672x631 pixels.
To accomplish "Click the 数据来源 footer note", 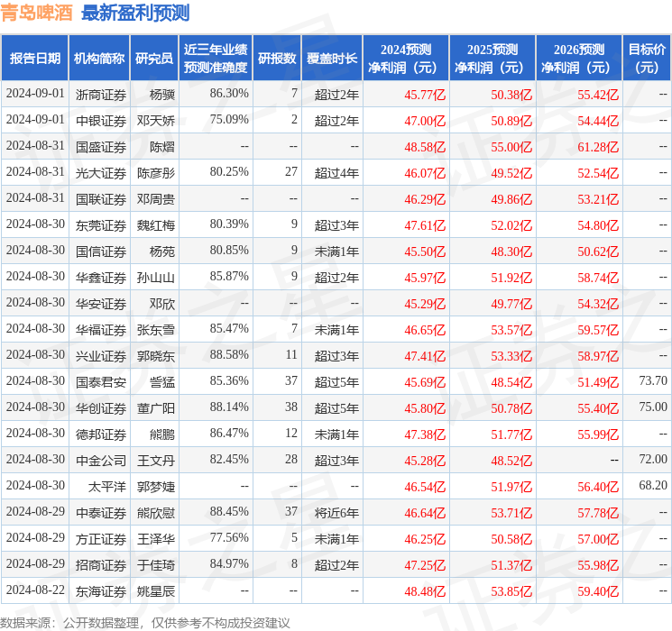I will pos(145,622).
